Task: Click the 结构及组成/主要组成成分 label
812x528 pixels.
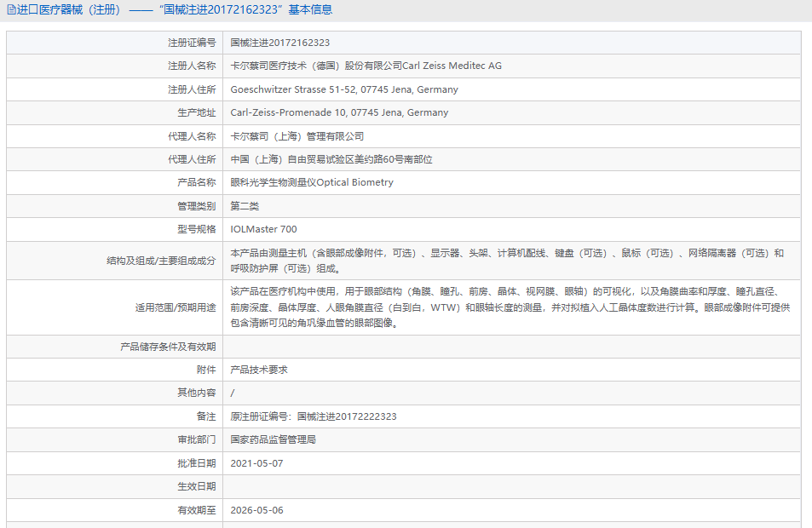Action: (x=161, y=261)
